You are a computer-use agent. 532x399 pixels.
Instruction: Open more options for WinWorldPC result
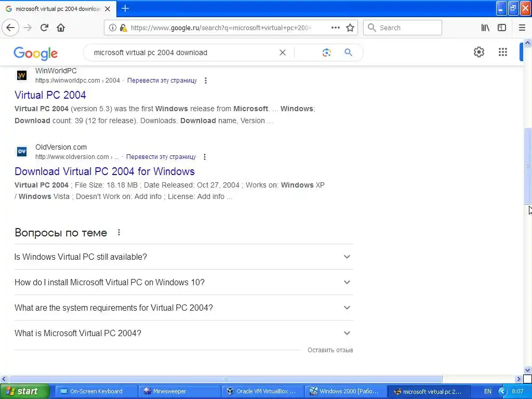click(206, 81)
